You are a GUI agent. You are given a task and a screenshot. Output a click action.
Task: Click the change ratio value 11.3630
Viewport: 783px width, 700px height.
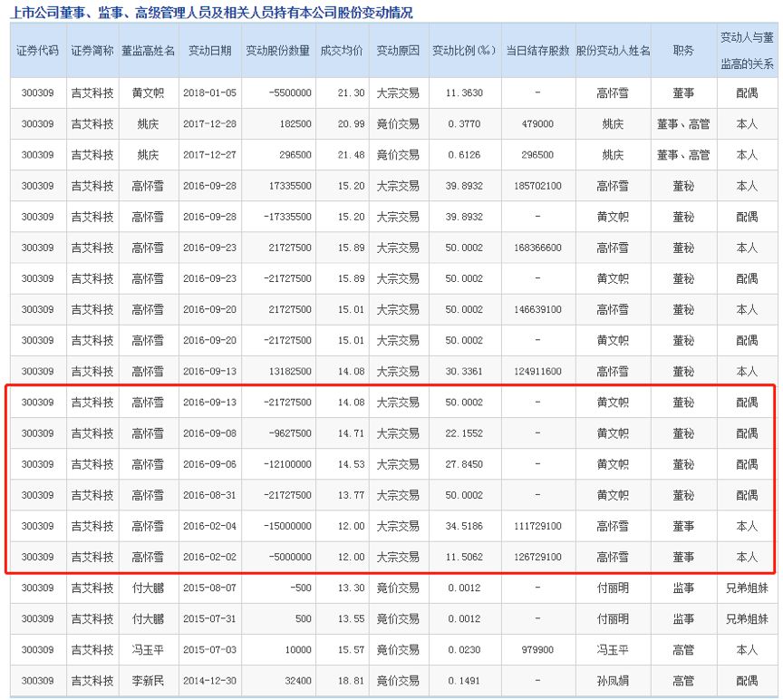[x=464, y=92]
